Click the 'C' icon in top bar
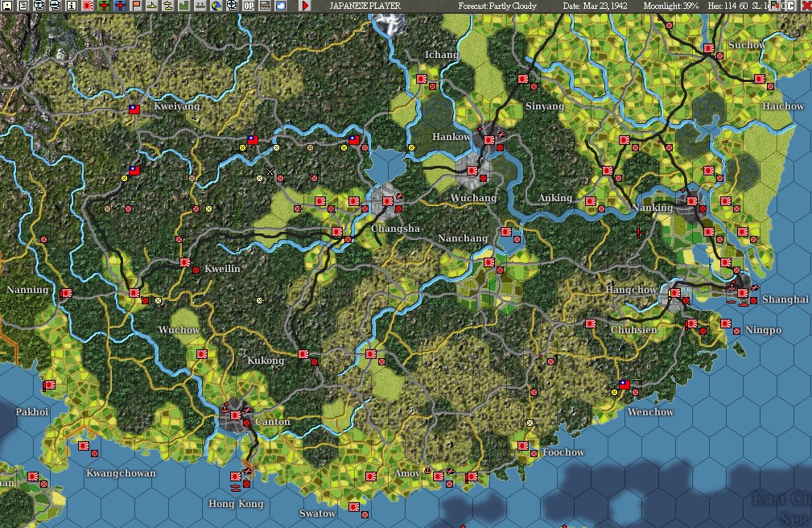The image size is (812, 528). coord(791,6)
